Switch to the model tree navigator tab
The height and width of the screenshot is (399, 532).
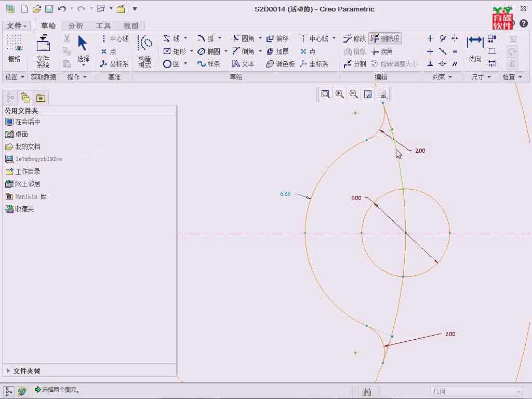point(10,98)
